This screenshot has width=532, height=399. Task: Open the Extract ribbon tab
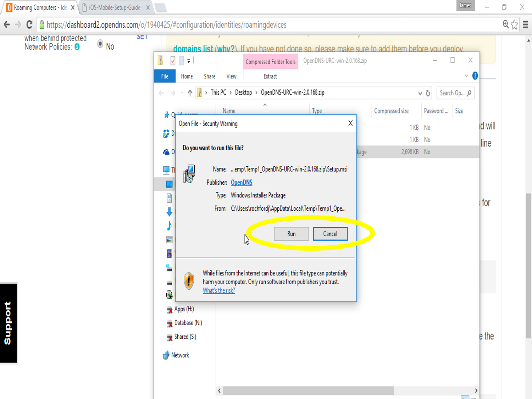[x=270, y=76]
